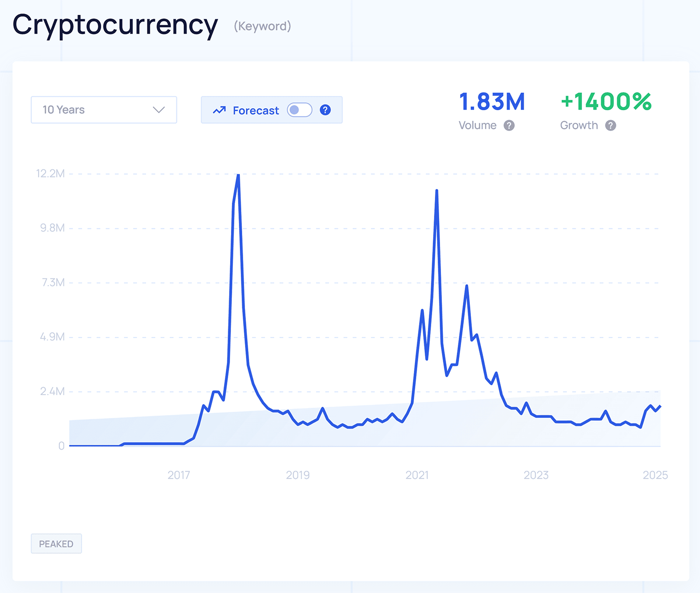Click the 2023 x-axis label
This screenshot has width=700, height=593.
(536, 475)
